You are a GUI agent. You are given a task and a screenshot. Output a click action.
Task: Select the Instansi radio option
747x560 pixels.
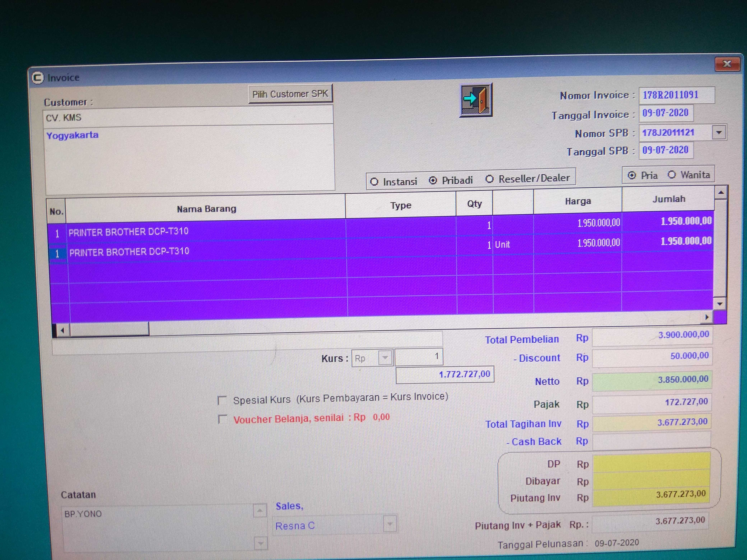coord(374,182)
